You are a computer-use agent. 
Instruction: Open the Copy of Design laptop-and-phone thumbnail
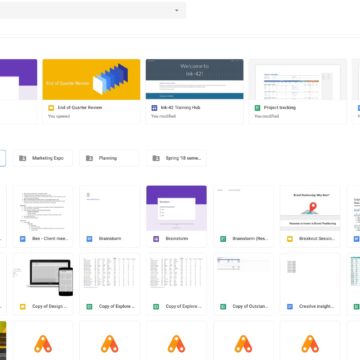click(43, 276)
